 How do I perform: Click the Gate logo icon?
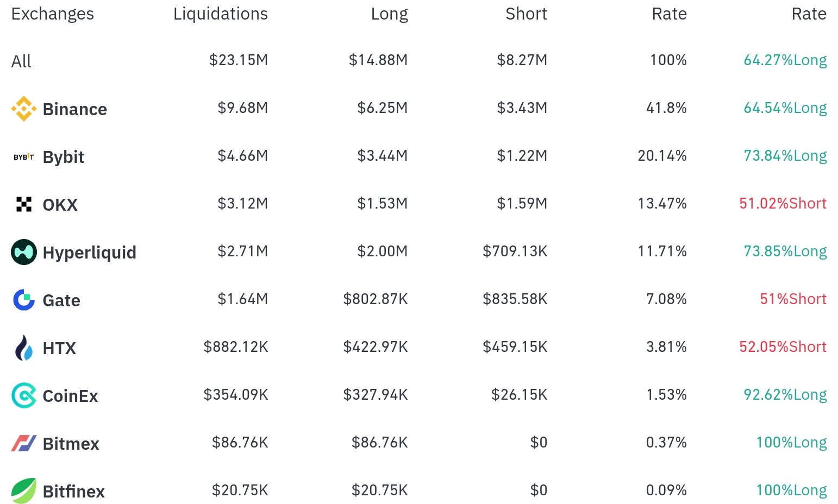24,300
